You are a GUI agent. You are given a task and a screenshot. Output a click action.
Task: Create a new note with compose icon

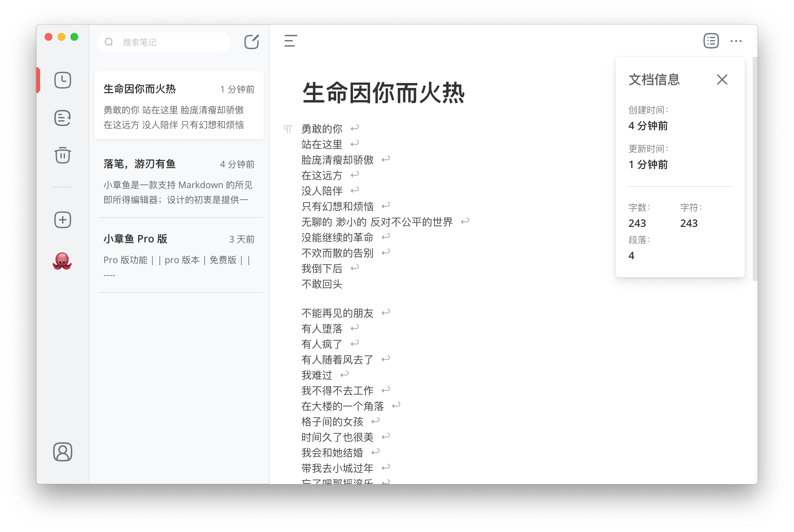point(252,42)
